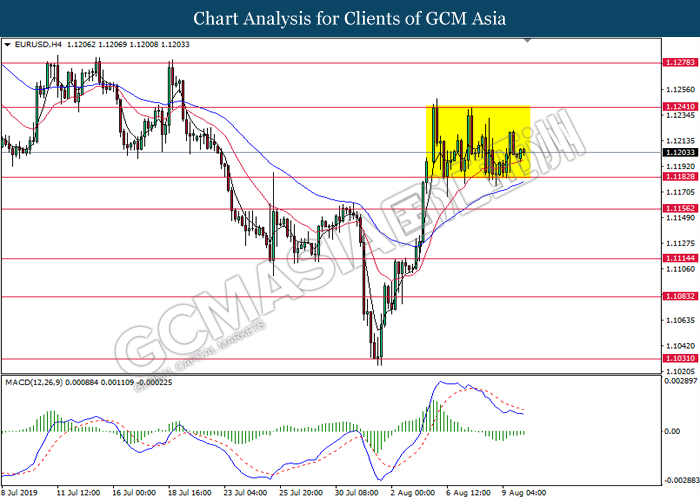Select the 2 Aug 00:00 time marker
700x500 pixels.
click(x=412, y=493)
